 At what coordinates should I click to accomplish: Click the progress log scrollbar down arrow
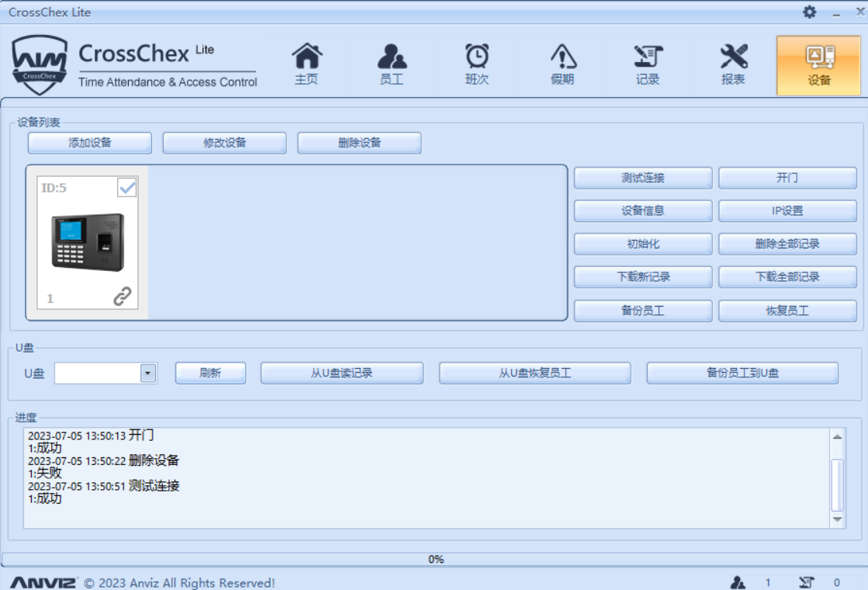[838, 519]
